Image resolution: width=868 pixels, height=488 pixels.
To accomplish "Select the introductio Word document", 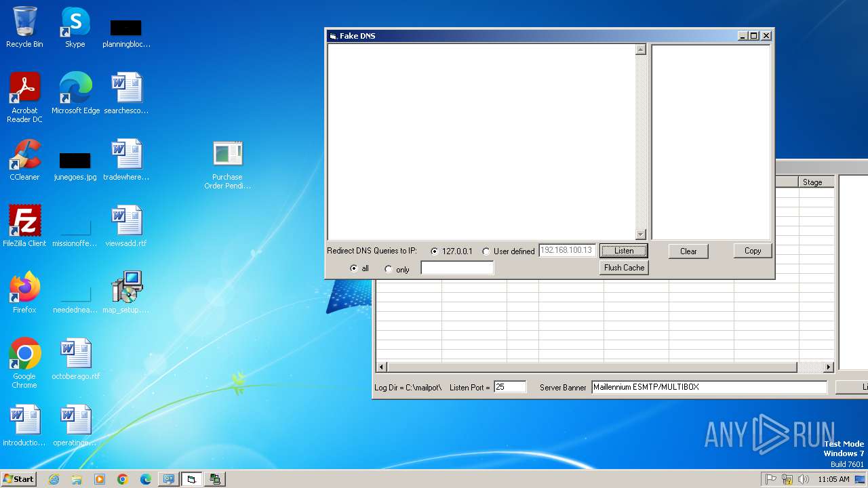I will [x=24, y=426].
